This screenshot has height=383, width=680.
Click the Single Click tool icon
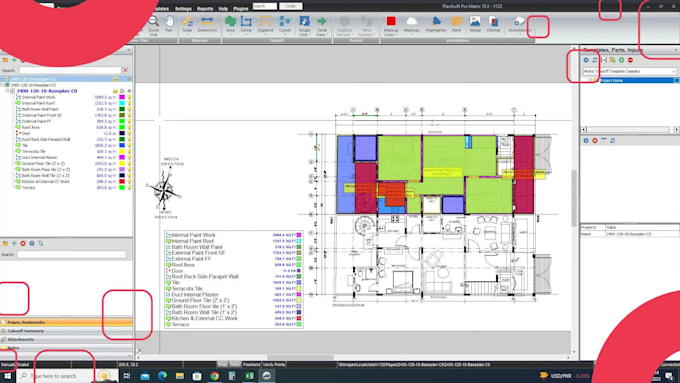(x=304, y=21)
